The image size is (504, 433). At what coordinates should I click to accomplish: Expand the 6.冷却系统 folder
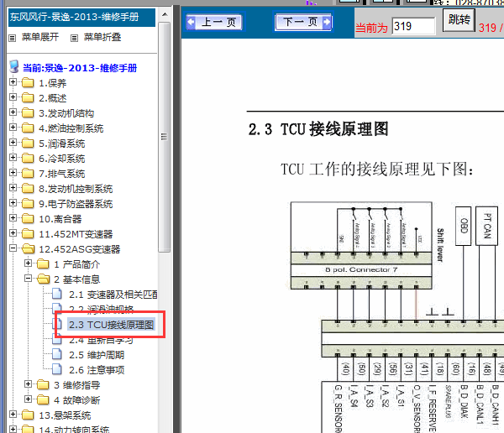tap(13, 158)
